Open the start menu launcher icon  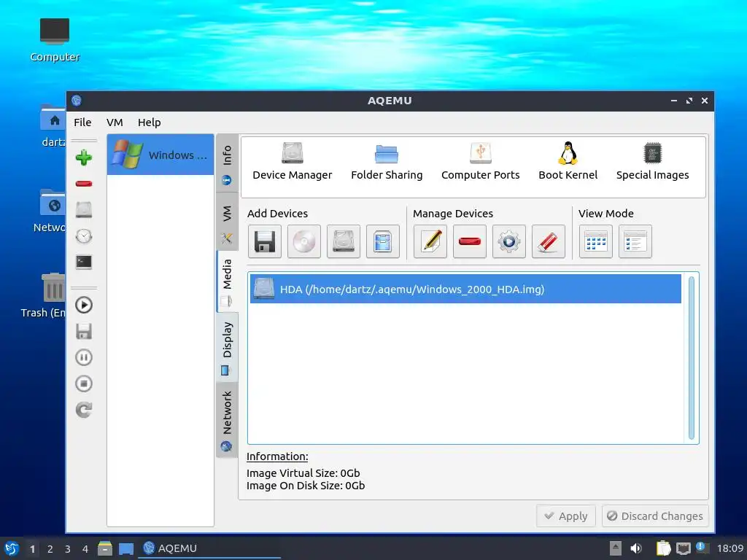[x=12, y=548]
